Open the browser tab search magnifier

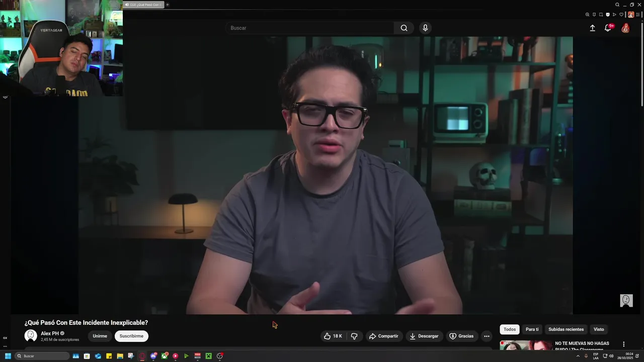click(617, 5)
